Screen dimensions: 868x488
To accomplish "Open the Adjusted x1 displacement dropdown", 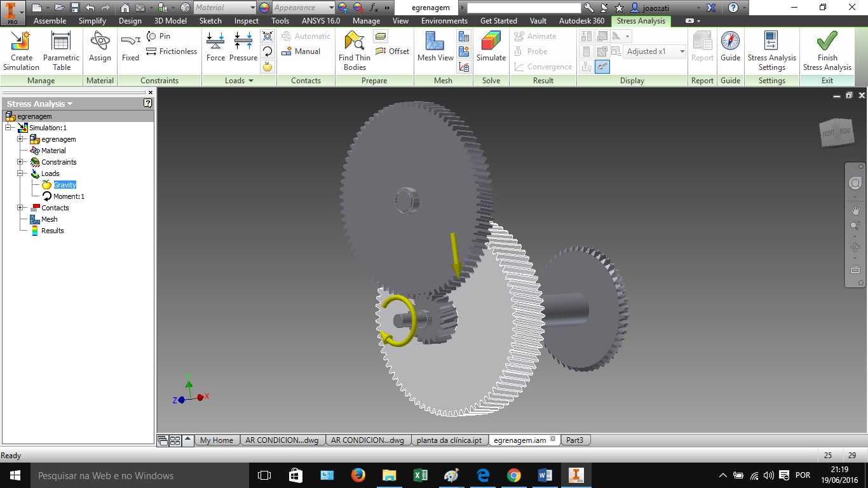I will pyautogui.click(x=654, y=51).
